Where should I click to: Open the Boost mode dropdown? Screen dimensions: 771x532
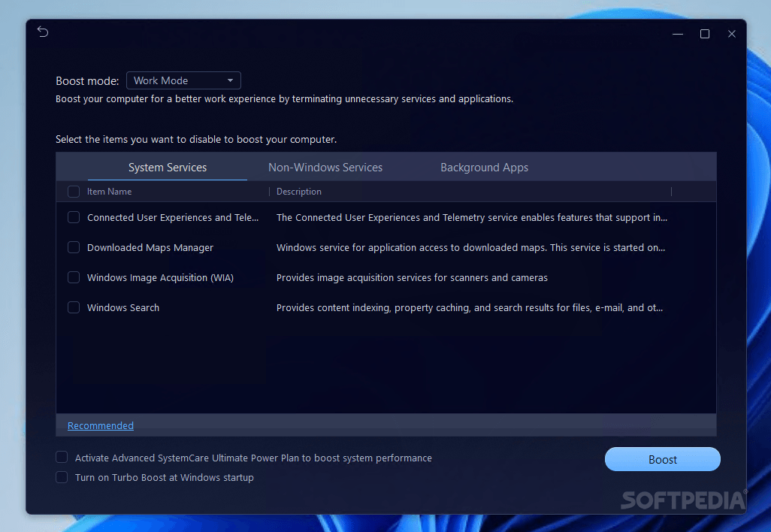(183, 80)
